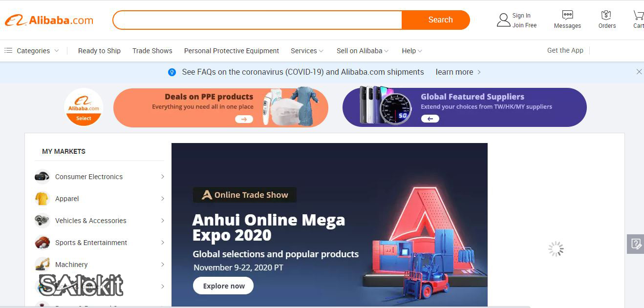Screen dimensions: 644x308
Task: Click the yellow Apparel shirt icon
Action: click(42, 199)
